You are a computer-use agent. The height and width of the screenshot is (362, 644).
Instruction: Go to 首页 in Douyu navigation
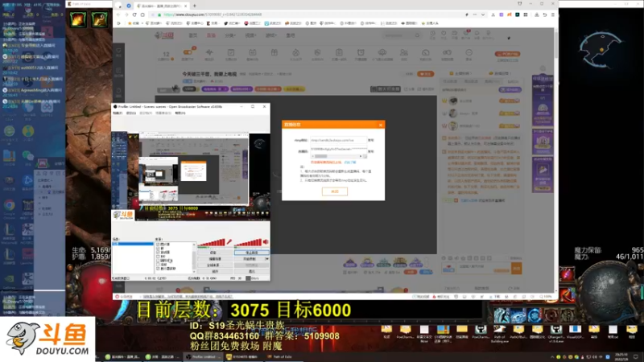[x=193, y=35]
